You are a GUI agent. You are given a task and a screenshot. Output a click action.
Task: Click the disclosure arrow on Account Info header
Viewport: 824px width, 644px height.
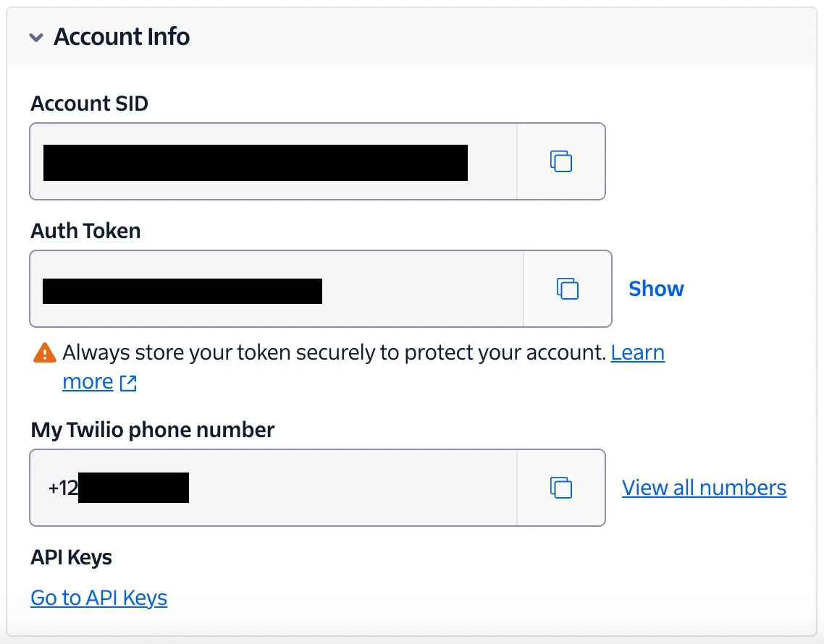coord(35,37)
